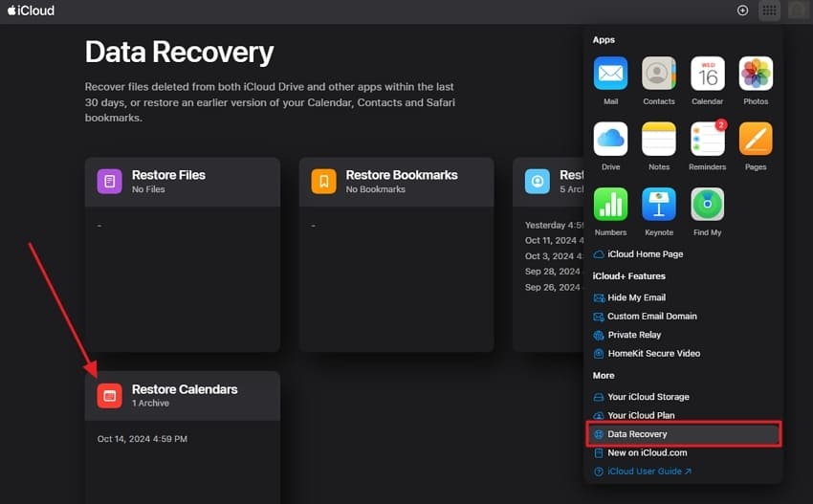This screenshot has width=813, height=504.
Task: Click the red Restore Calendars icon
Action: tap(109, 396)
